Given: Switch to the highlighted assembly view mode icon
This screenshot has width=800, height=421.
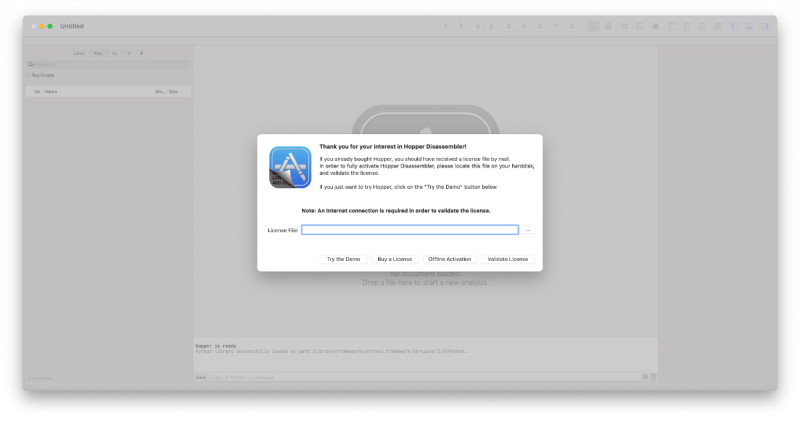Looking at the screenshot, I should [x=592, y=26].
